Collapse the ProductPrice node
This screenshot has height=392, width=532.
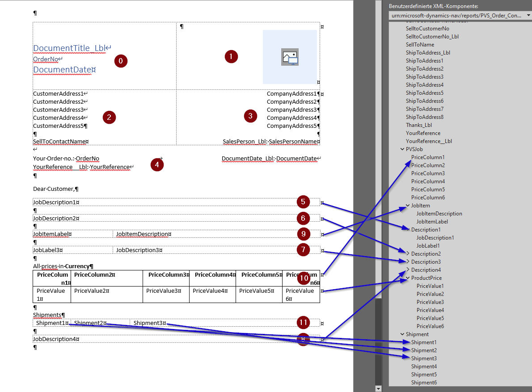(407, 278)
